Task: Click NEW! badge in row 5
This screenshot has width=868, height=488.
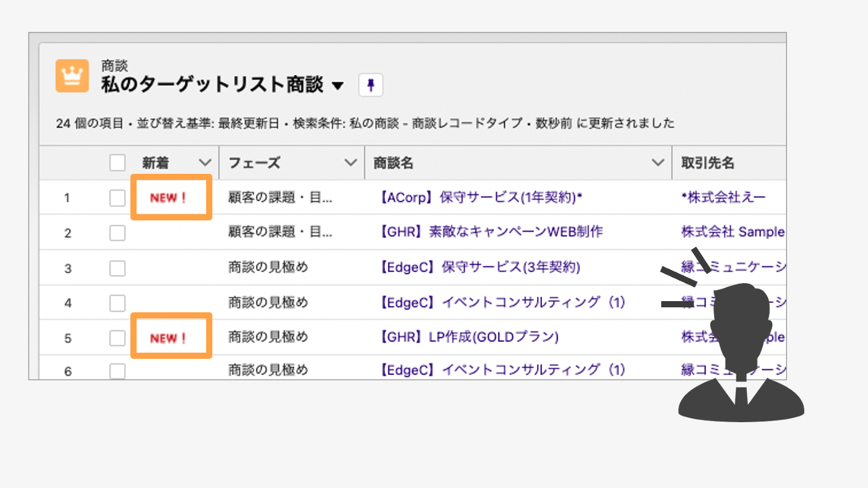Action: [x=168, y=338]
